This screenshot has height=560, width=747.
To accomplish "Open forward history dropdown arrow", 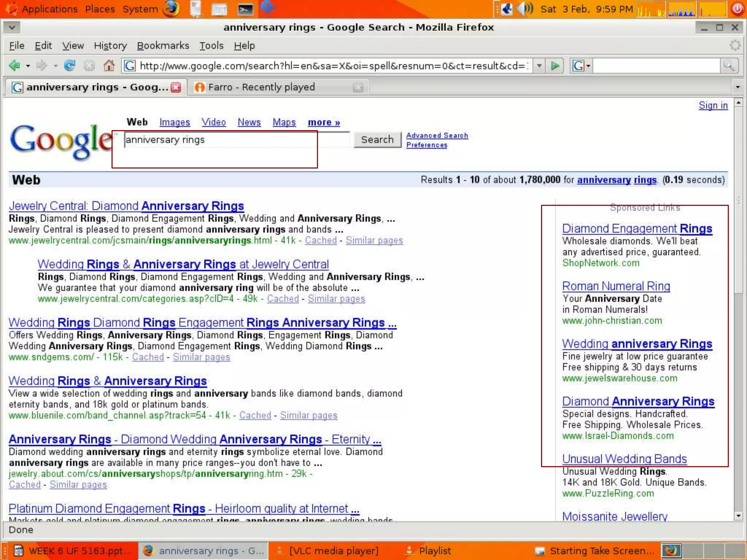I will (x=55, y=66).
